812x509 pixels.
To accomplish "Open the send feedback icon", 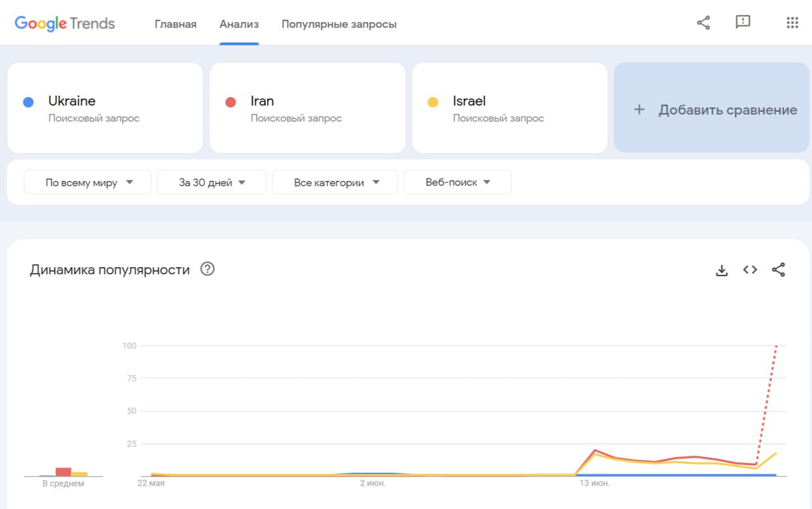I will pyautogui.click(x=743, y=22).
